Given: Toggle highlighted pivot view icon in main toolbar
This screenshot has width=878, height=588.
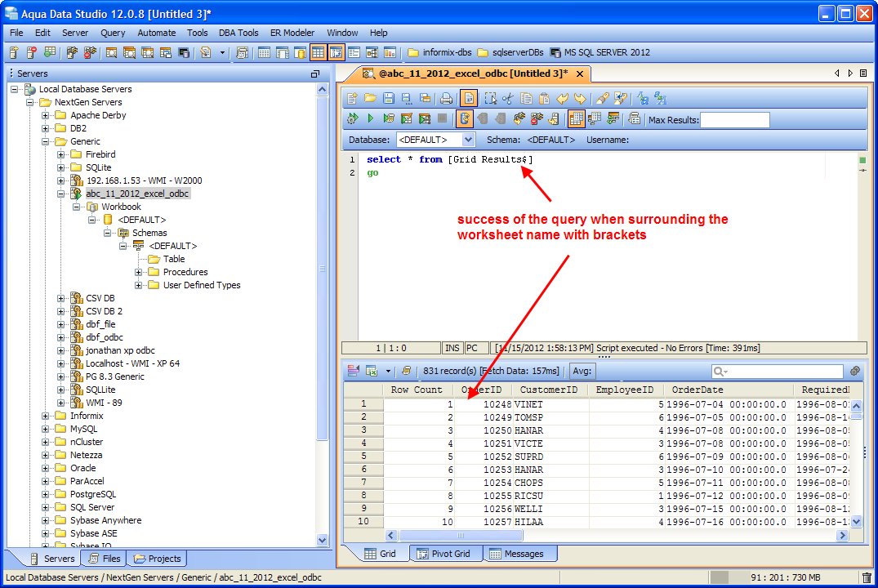Looking at the screenshot, I should (x=336, y=52).
